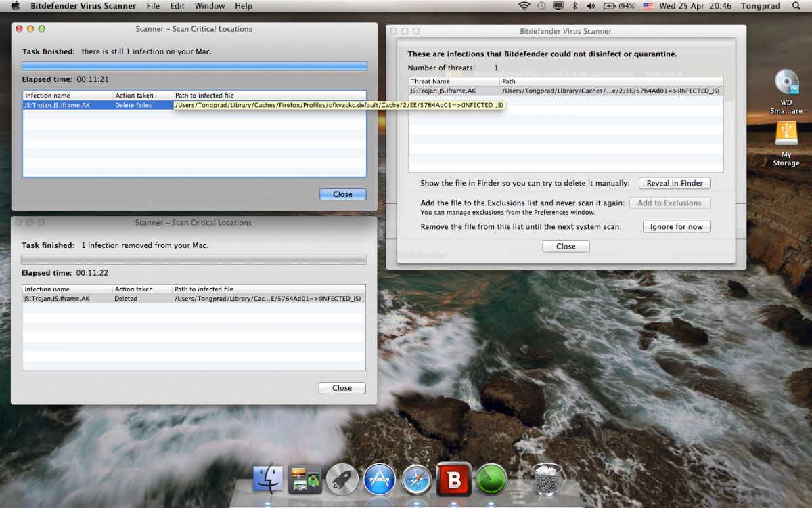The image size is (812, 508).
Task: Click Action taken header in lower scanner
Action: click(143, 289)
